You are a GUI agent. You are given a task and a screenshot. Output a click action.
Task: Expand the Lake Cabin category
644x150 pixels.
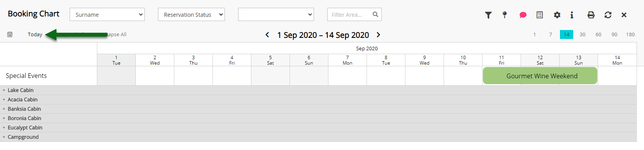coord(4,90)
